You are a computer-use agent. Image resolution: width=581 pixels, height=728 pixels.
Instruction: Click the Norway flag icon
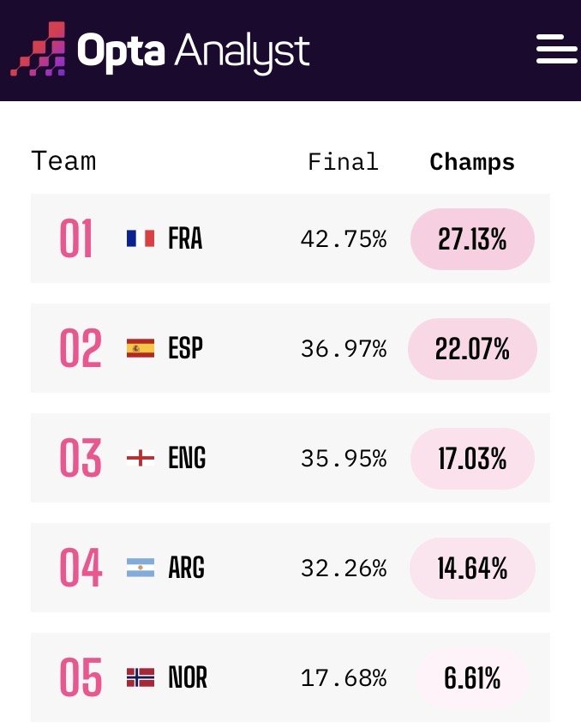[x=141, y=677]
